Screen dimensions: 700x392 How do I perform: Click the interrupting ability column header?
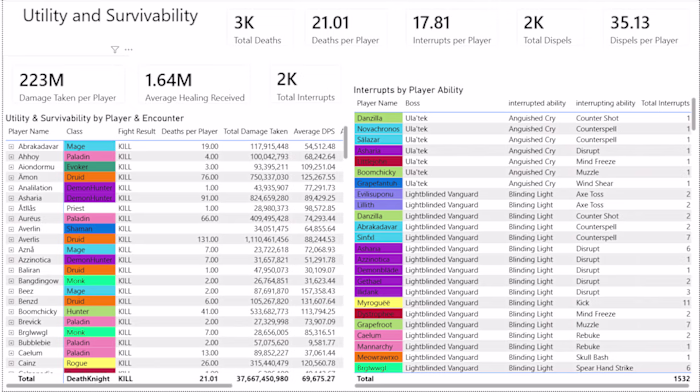tap(605, 103)
